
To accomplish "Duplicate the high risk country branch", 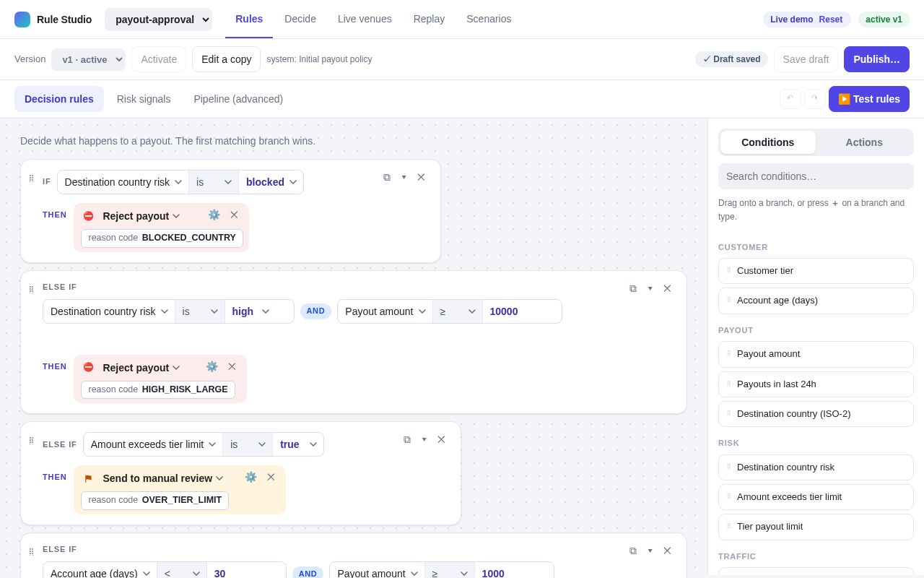I will coord(633,288).
